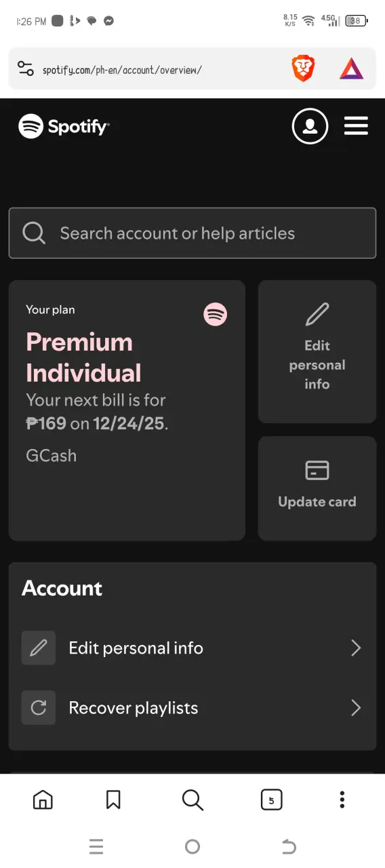Select Edit personal info under Account
The image size is (385, 868).
[192, 648]
